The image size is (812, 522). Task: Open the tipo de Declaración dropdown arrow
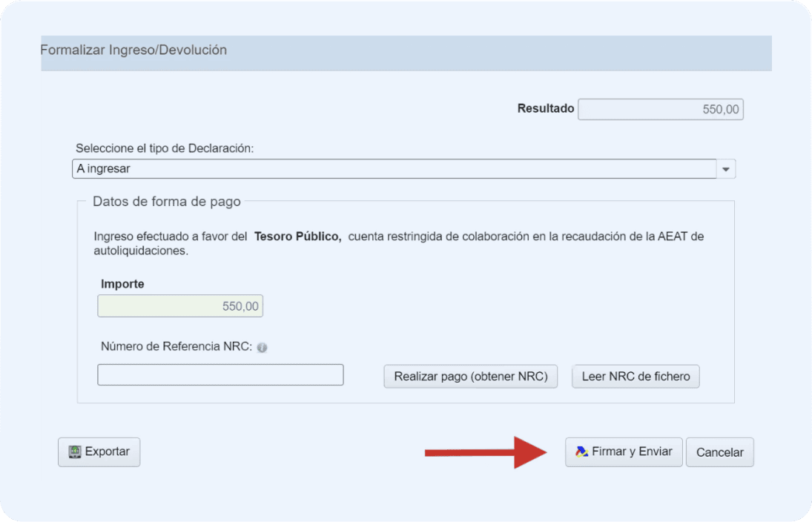(x=726, y=169)
